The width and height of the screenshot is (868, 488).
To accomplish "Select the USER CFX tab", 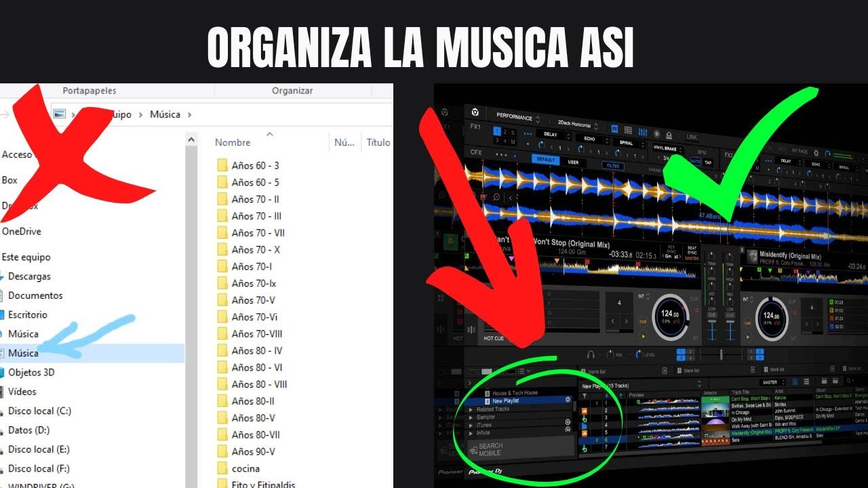I will [x=574, y=163].
